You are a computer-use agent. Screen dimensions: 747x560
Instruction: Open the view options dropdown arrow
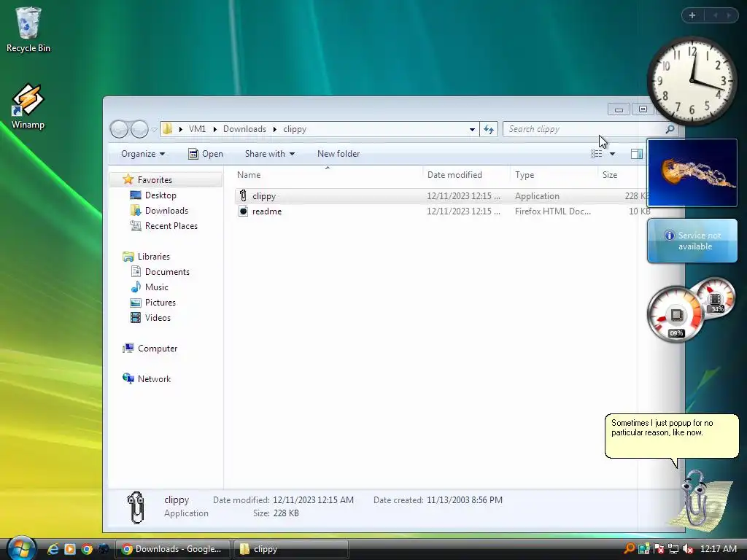click(612, 154)
